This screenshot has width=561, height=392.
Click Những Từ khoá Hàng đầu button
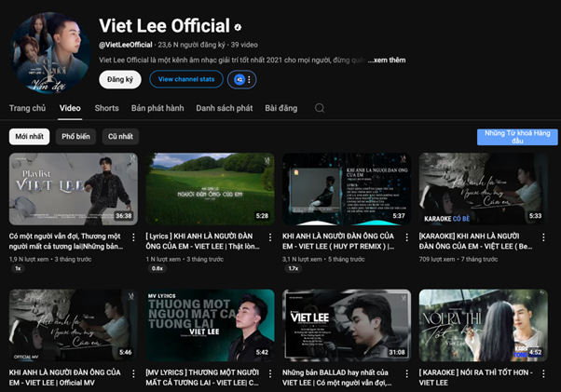coord(517,137)
